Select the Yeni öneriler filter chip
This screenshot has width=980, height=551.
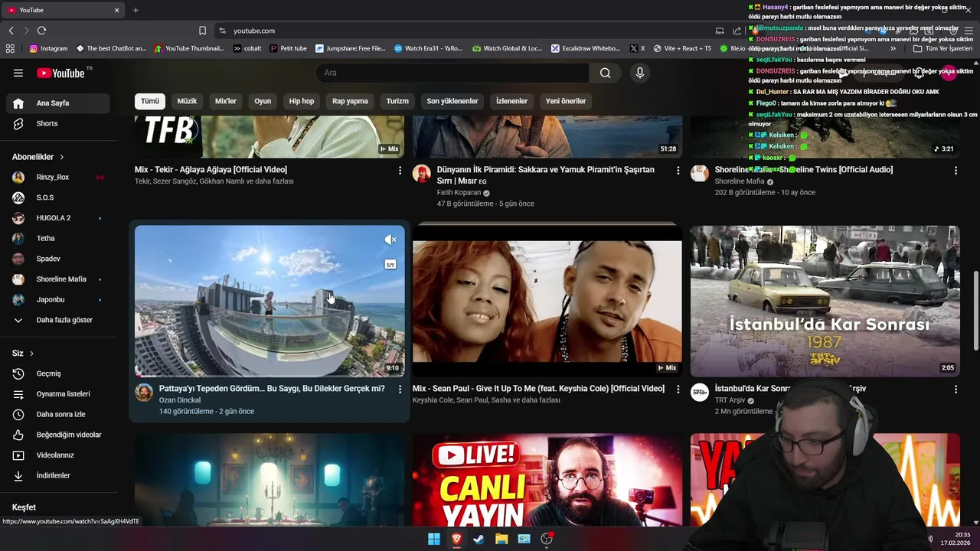tap(566, 101)
